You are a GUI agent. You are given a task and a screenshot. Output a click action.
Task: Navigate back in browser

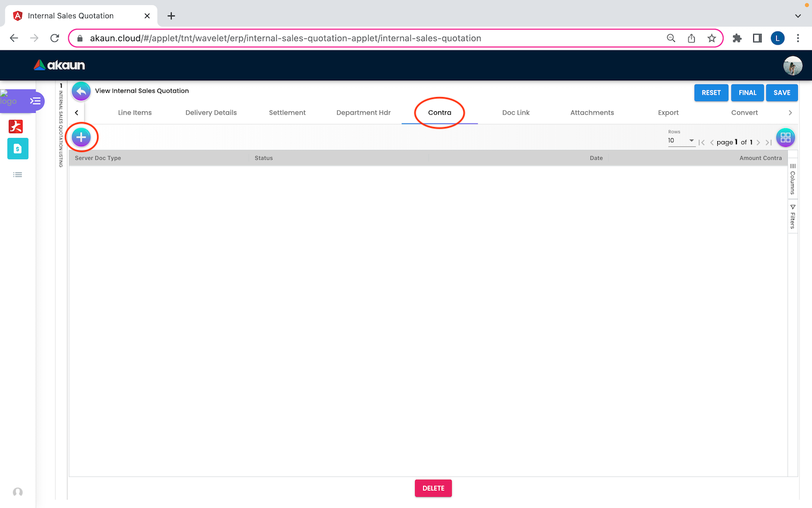pos(14,38)
